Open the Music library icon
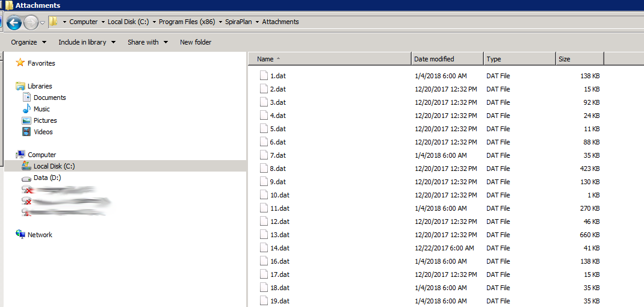Screen dimensions: 644x307 coord(26,109)
